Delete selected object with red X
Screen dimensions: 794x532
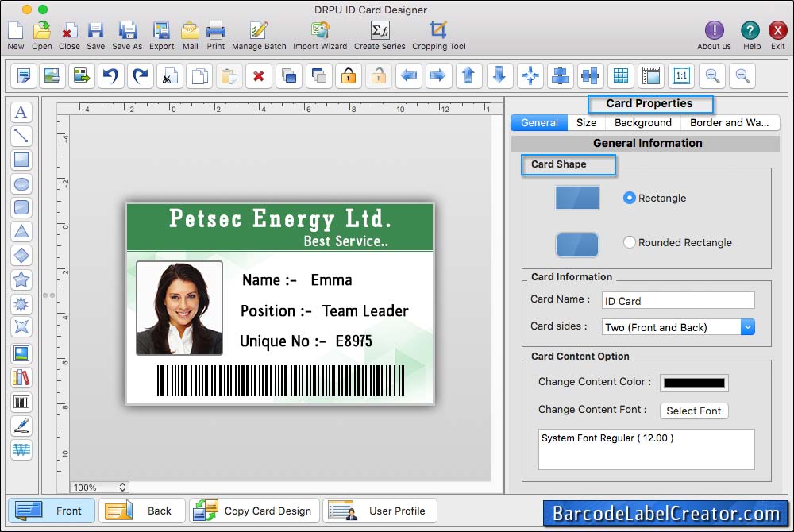click(259, 76)
